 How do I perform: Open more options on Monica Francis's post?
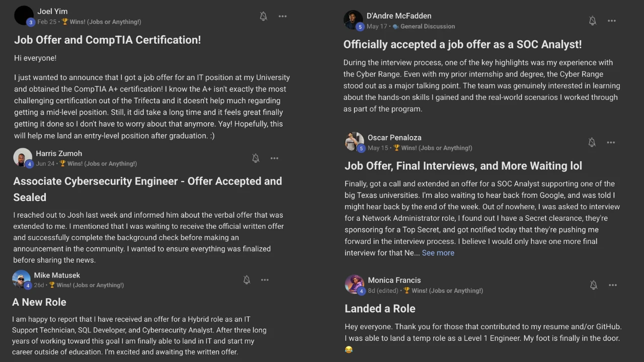click(x=612, y=285)
